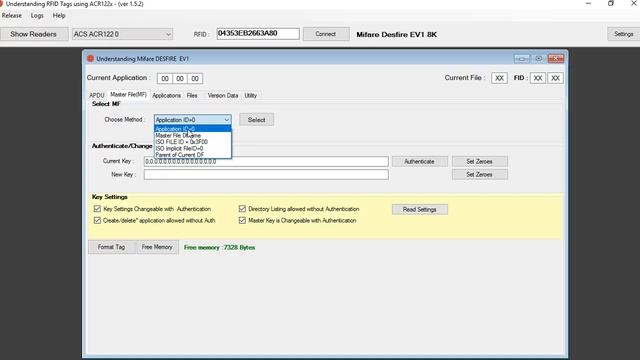Click Set Zeroes for Current Key
This screenshot has height=360, width=640.
point(480,162)
